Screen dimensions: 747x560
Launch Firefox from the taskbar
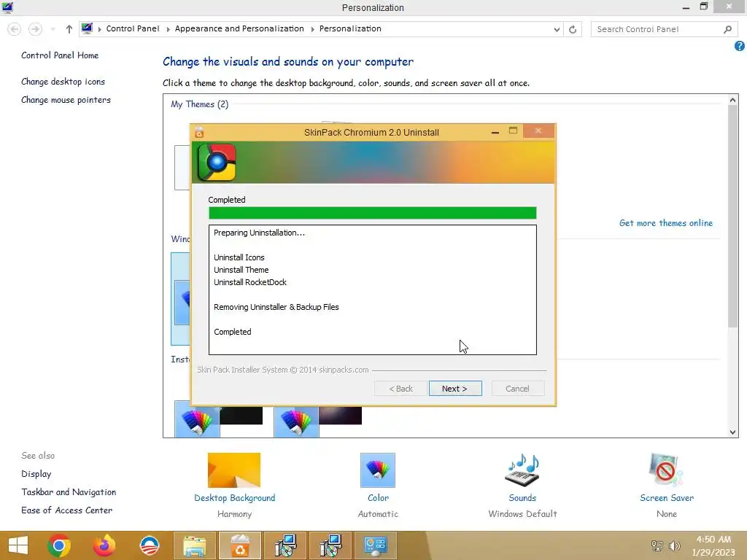pos(104,545)
